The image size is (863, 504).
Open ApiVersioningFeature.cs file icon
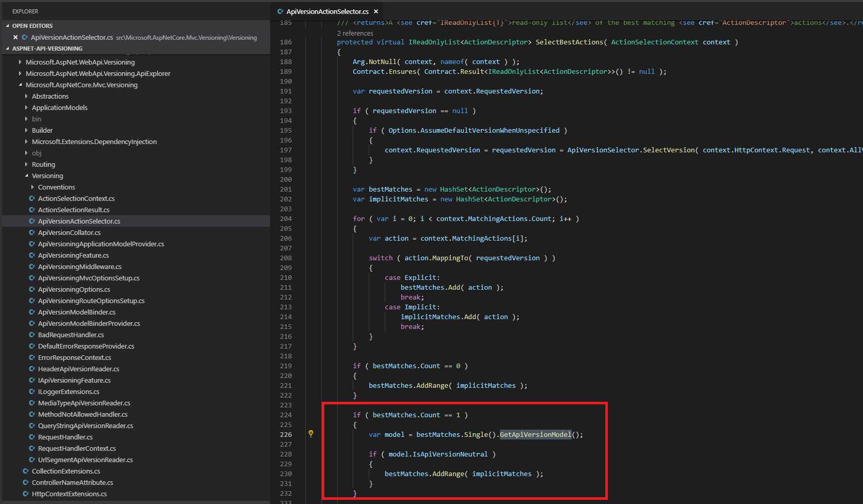[x=32, y=255]
